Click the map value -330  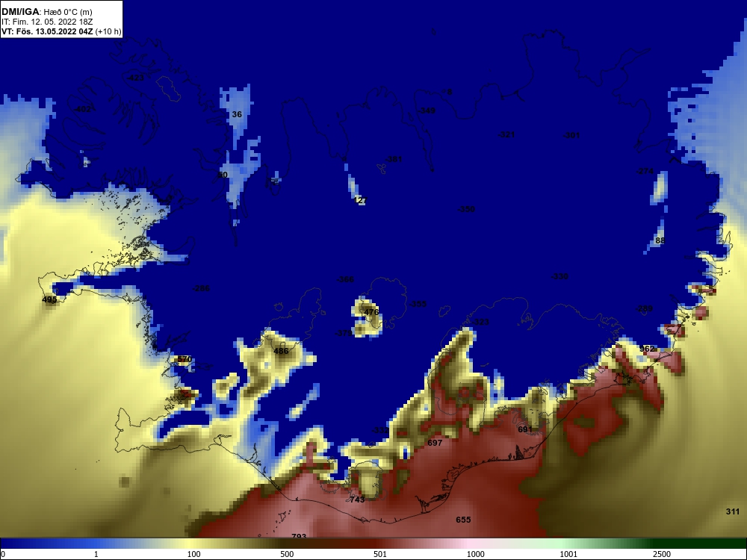click(560, 276)
